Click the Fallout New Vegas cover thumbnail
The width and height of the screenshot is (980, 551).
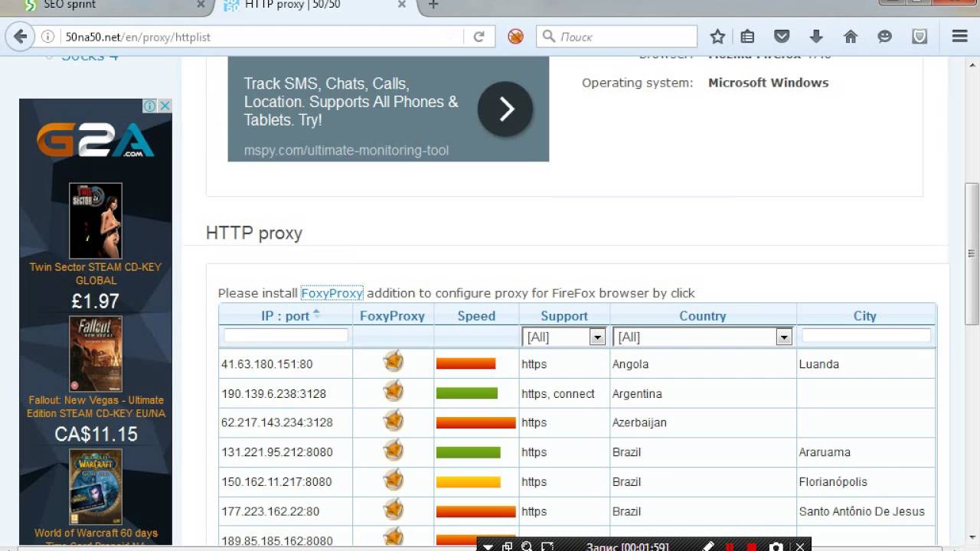click(96, 354)
